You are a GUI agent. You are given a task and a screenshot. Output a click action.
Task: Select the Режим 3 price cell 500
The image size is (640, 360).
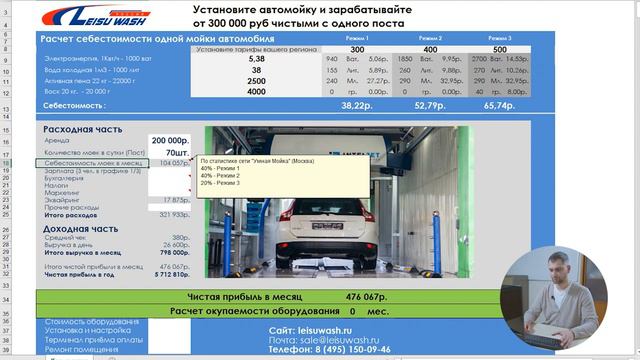[x=500, y=49]
